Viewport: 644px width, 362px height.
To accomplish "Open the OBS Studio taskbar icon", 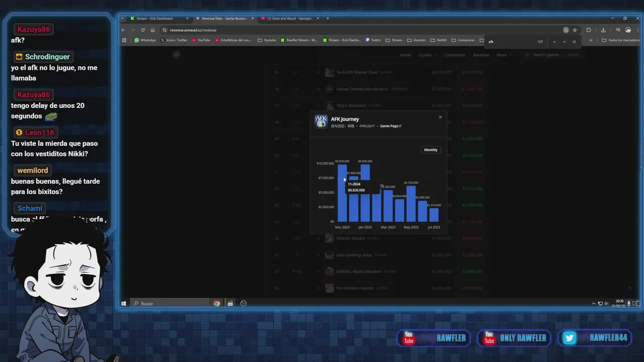I will tap(244, 304).
